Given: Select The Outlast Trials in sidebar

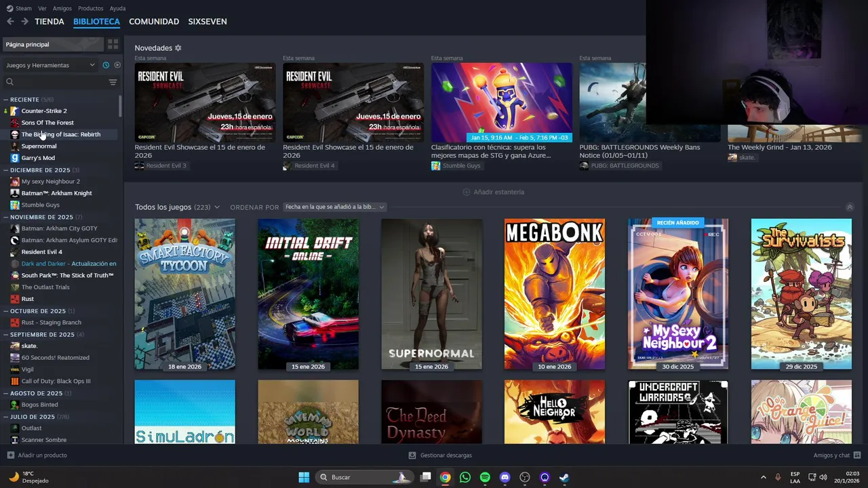Looking at the screenshot, I should click(45, 287).
